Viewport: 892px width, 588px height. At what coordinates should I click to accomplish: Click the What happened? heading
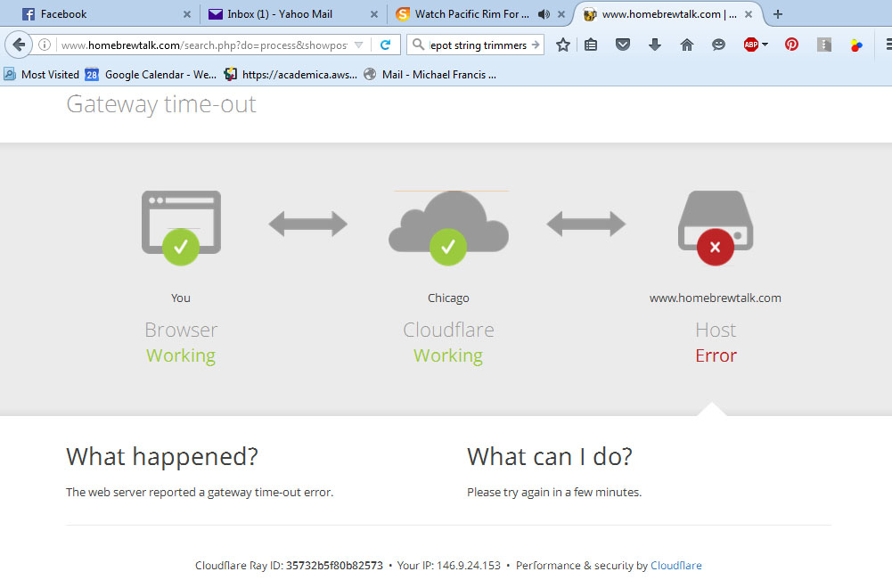pyautogui.click(x=162, y=457)
